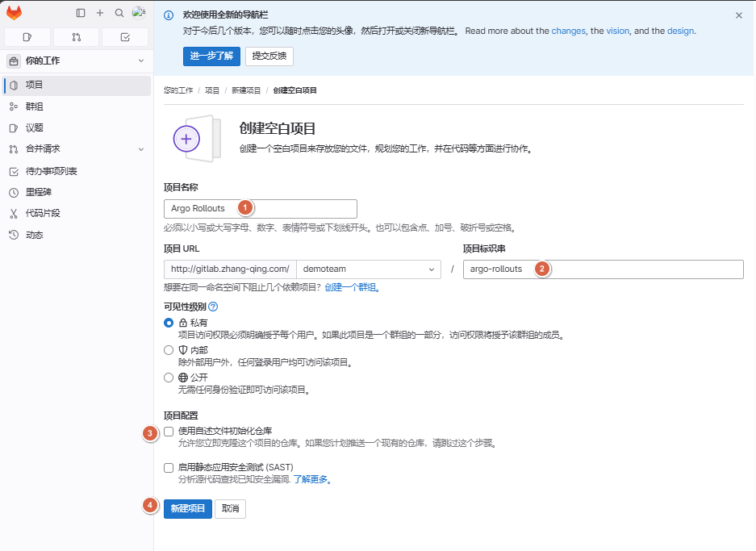The image size is (756, 551).
Task: Open the create new plus menu
Action: click(x=100, y=13)
